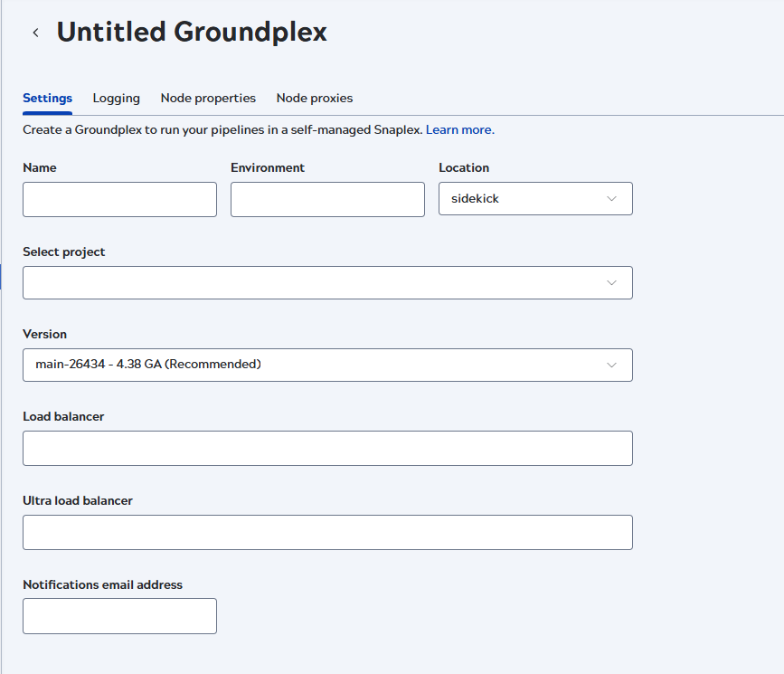This screenshot has height=674, width=784.
Task: Click the Notifications email address label
Action: (x=102, y=585)
